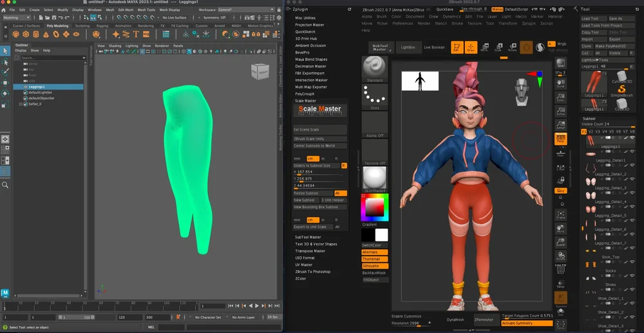
Task: Toggle Perspective (Persp) view in ZBrush
Action: 561,138
